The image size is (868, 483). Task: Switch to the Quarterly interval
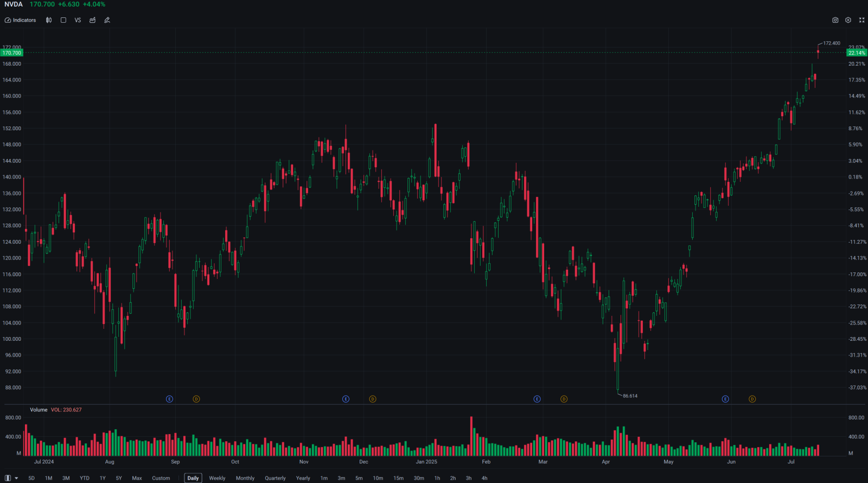[275, 478]
